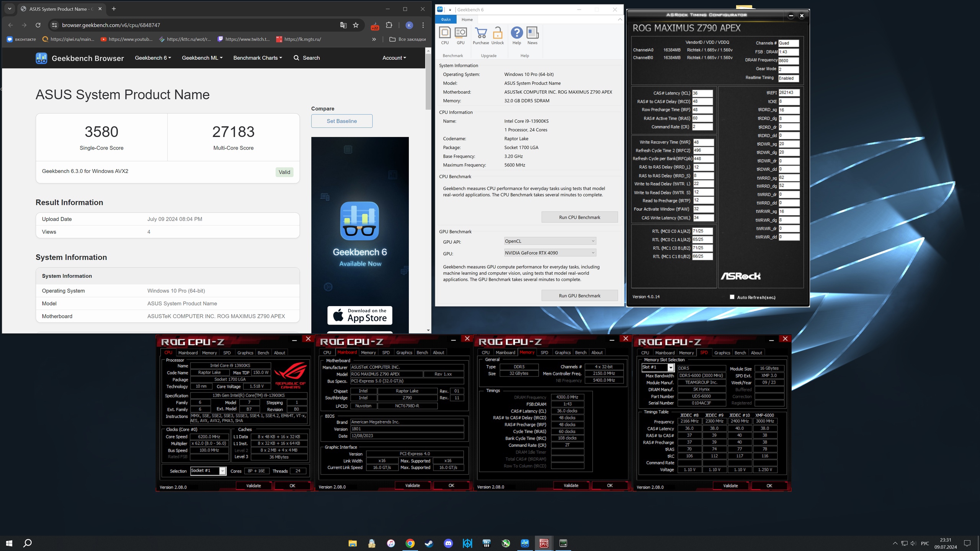Click the Valid badge
Image resolution: width=980 pixels, height=551 pixels.
pos(284,172)
